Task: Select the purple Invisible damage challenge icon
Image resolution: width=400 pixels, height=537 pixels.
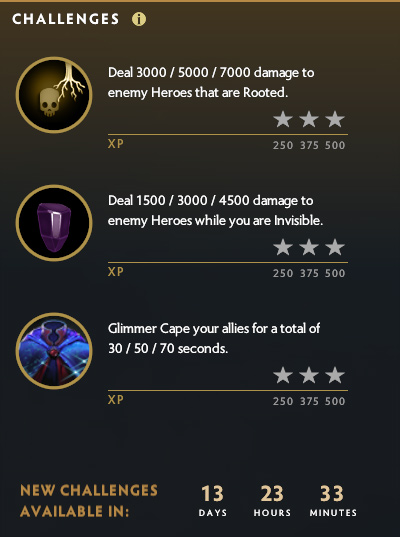Action: coord(54,223)
